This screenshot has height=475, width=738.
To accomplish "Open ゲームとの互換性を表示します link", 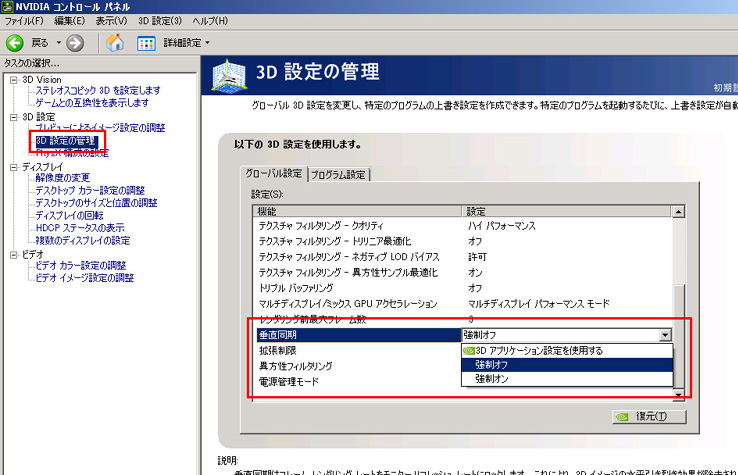I will [x=92, y=103].
